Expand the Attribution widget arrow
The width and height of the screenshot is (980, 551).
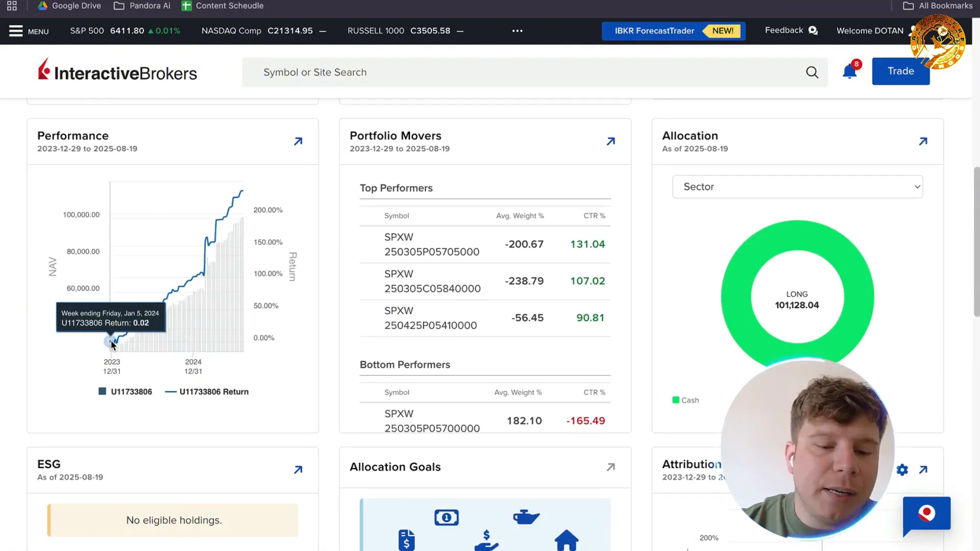click(x=923, y=470)
